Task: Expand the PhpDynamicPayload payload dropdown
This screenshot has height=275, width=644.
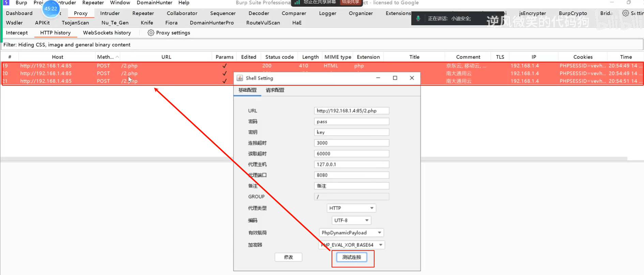Action: pyautogui.click(x=351, y=233)
